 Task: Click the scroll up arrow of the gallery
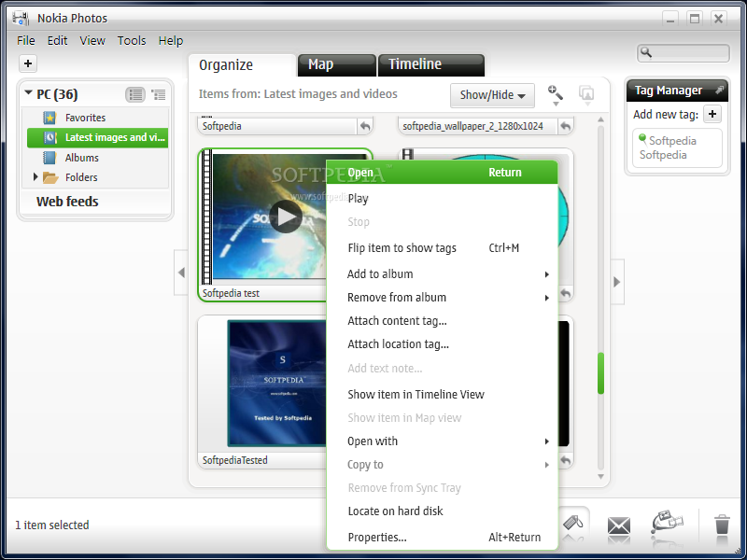click(x=600, y=119)
